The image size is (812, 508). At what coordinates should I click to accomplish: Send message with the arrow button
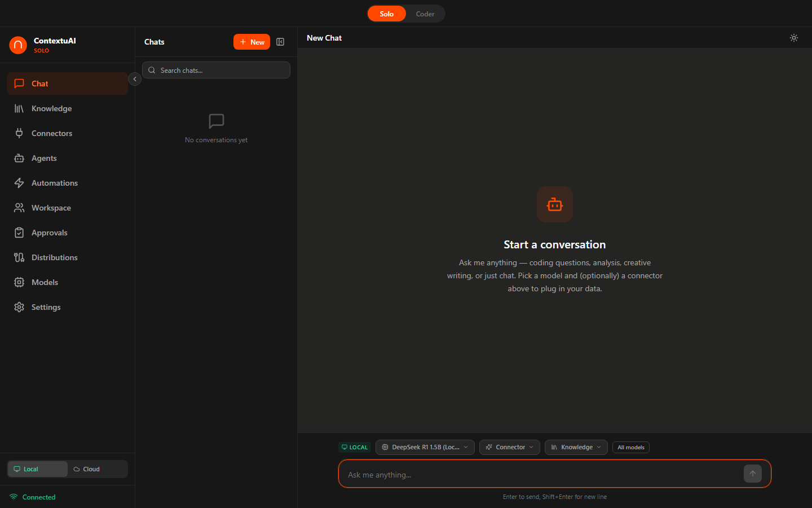coord(753,474)
